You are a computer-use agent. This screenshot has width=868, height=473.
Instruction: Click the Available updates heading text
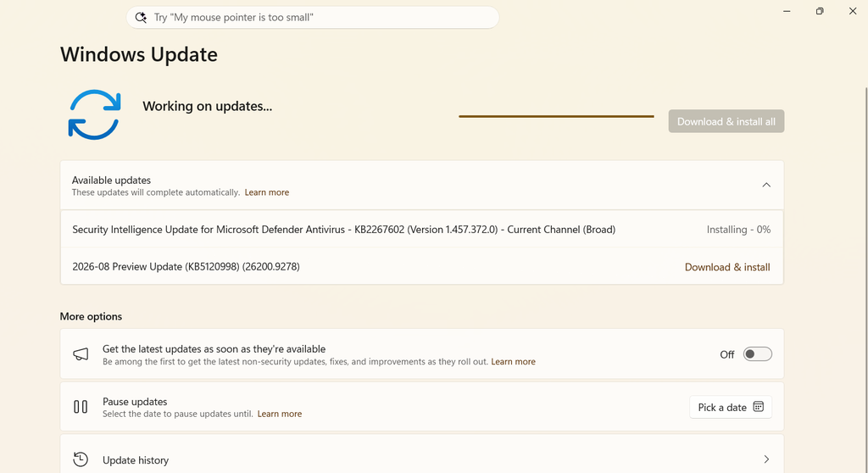[x=111, y=180]
